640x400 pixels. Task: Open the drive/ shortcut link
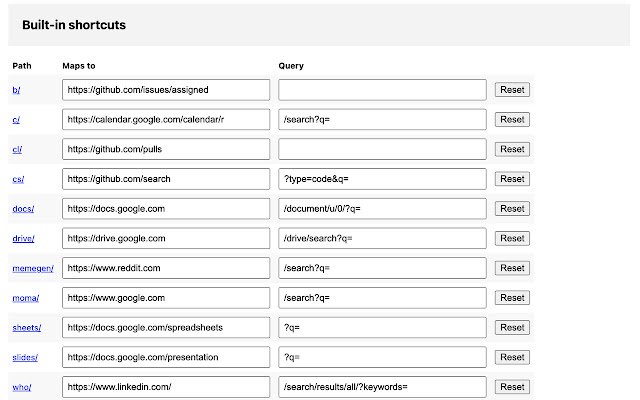coord(23,238)
